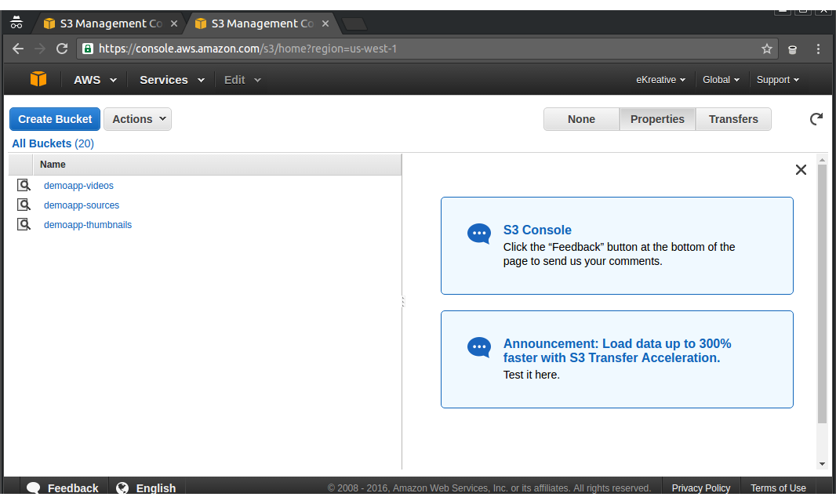Show the Transfers view
The image size is (836, 504).
[733, 119]
